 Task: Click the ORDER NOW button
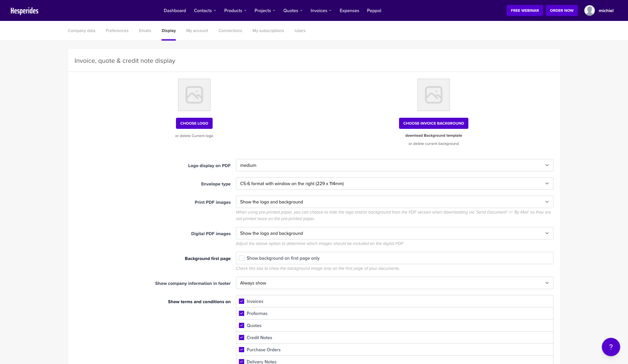pyautogui.click(x=562, y=10)
